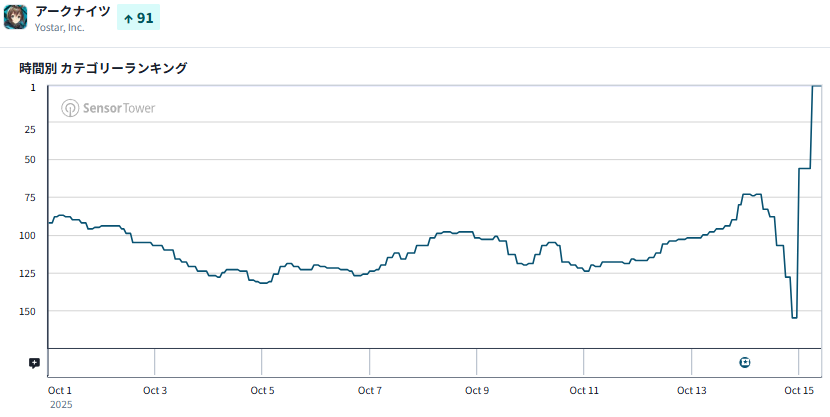
Task: Click the 91 rank change badge
Action: click(138, 18)
